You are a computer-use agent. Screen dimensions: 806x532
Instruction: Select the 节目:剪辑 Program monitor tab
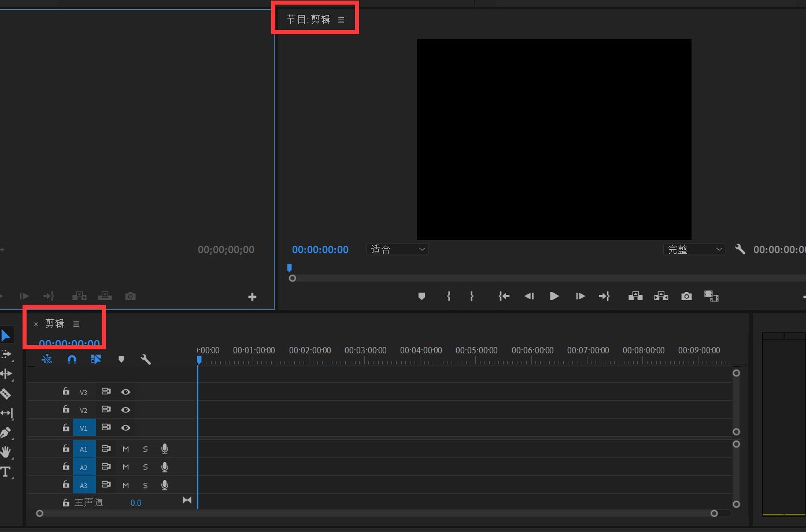pos(309,19)
